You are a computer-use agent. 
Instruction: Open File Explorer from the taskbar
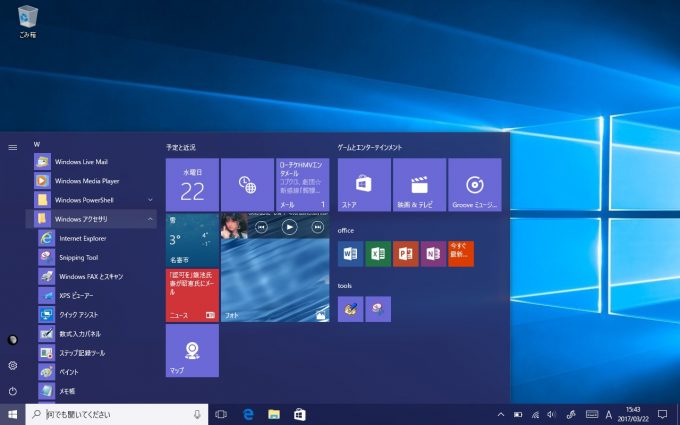coord(274,415)
